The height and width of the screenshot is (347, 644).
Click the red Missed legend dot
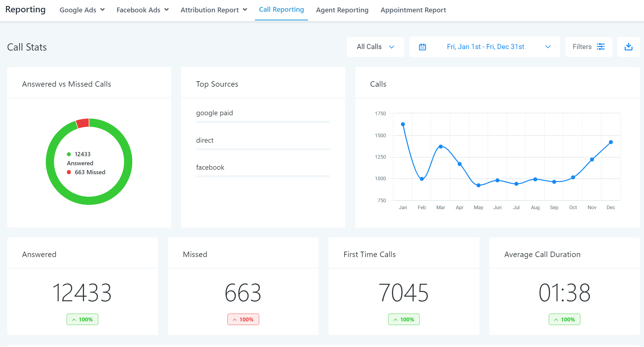(x=69, y=172)
